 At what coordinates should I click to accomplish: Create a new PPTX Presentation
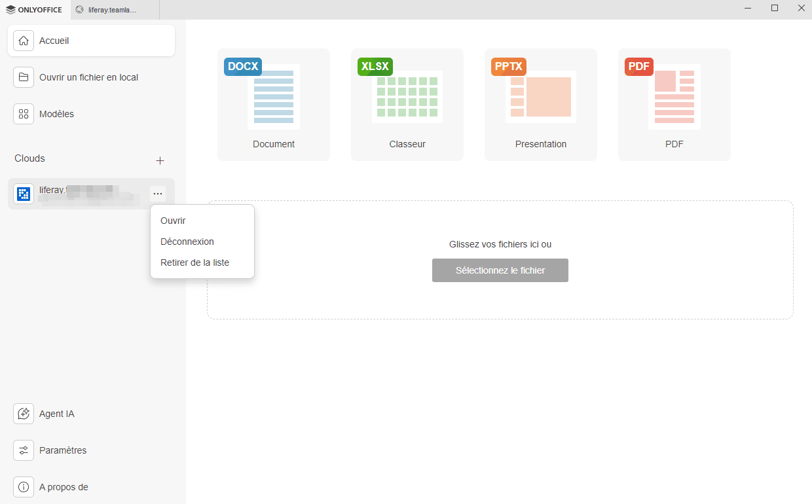coord(541,105)
